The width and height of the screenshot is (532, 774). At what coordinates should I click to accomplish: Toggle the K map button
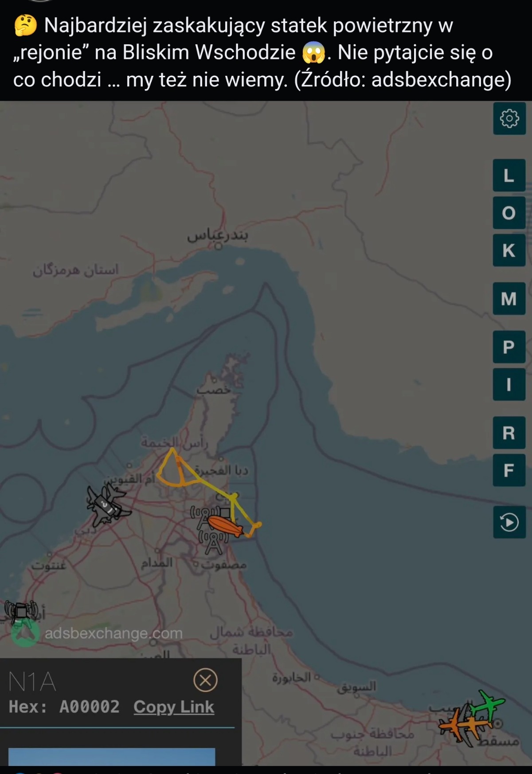pyautogui.click(x=509, y=250)
